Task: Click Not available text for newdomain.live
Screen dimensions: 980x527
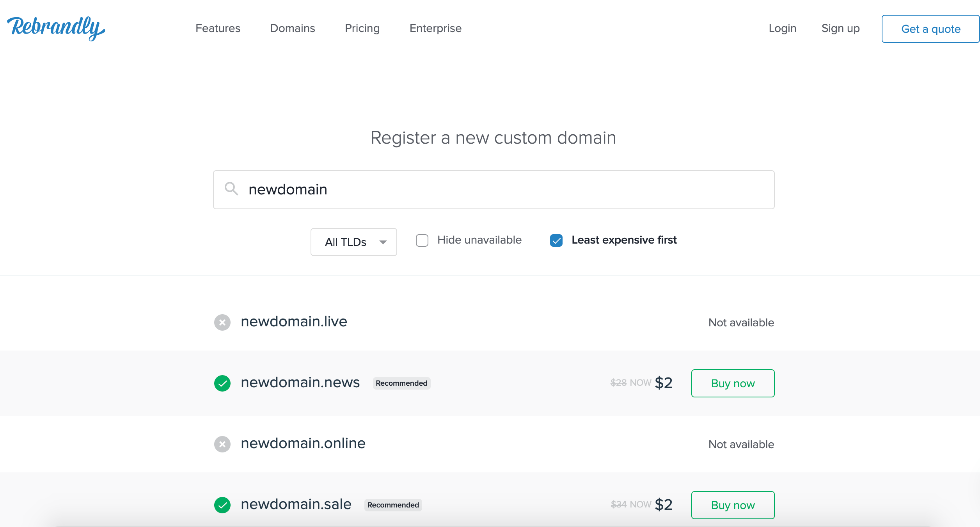Action: 741,322
